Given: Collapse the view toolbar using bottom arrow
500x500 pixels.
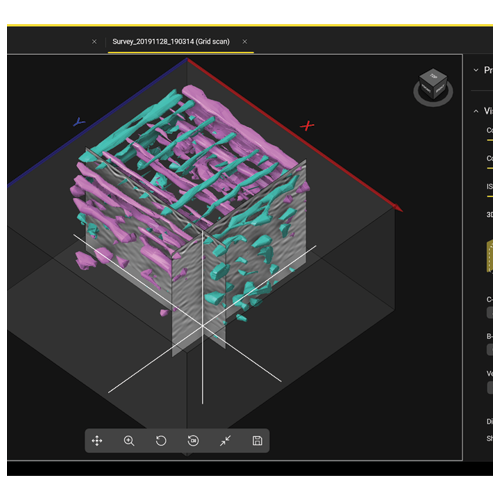Looking at the screenshot, I should coord(187,454).
